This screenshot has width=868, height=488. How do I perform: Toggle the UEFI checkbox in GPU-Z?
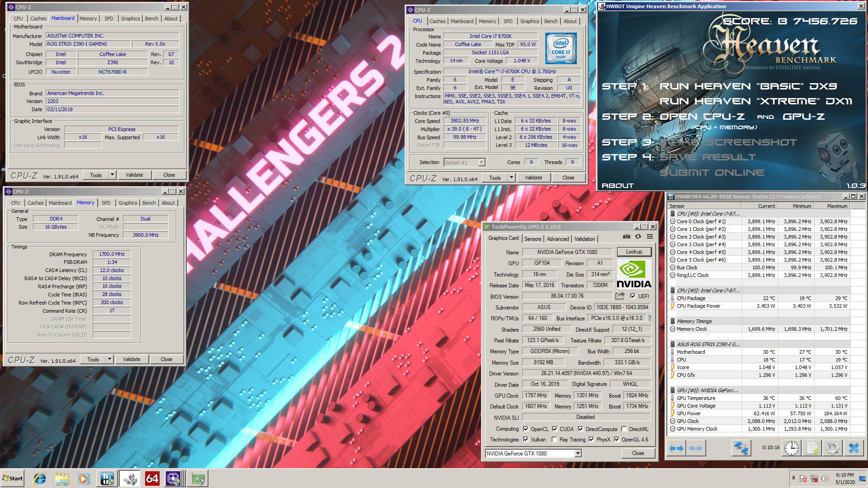(633, 296)
